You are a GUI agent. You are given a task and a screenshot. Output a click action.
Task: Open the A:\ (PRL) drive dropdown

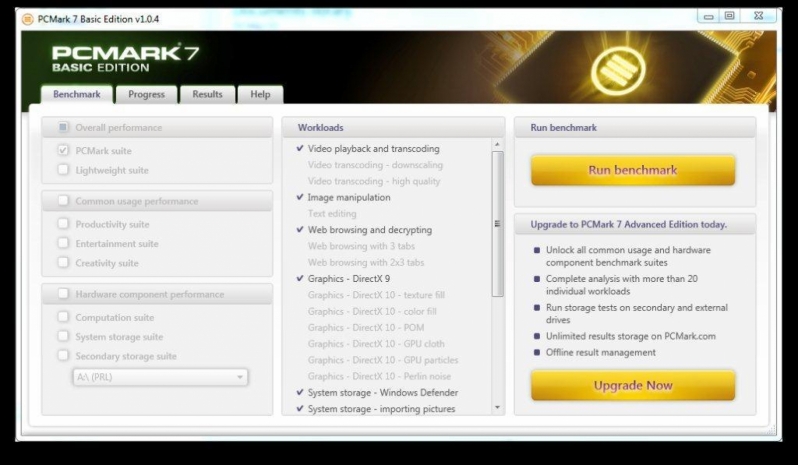tap(160, 377)
